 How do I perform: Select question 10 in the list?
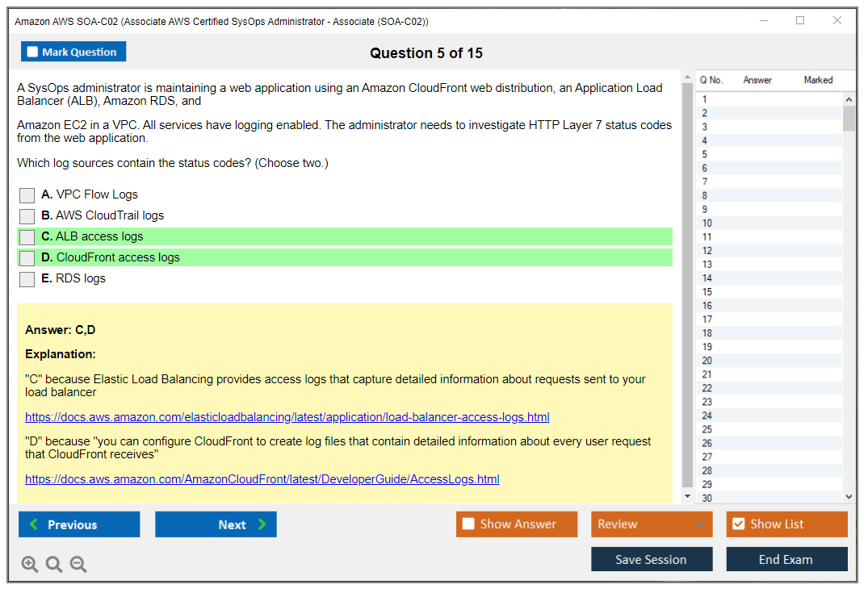pos(707,223)
